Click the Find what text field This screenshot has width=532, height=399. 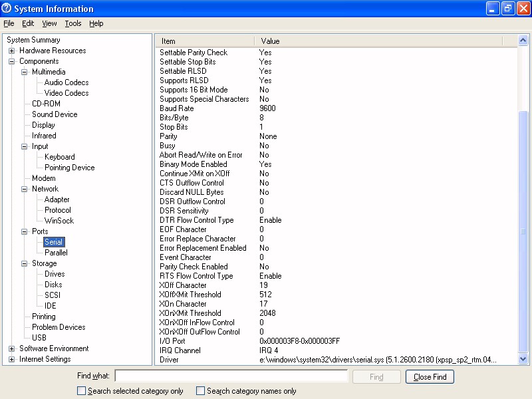pyautogui.click(x=231, y=376)
